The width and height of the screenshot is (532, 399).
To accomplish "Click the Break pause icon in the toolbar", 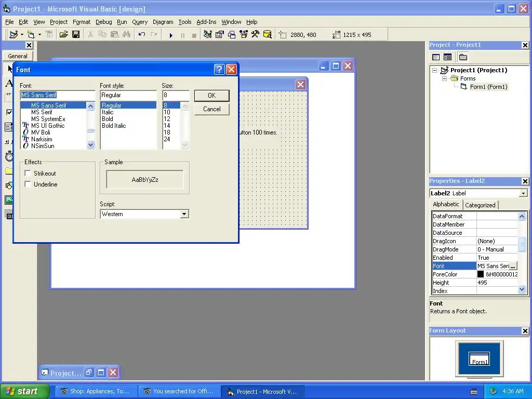I will [183, 35].
